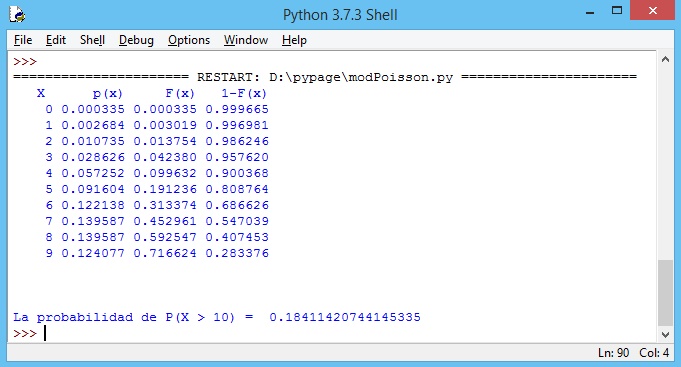The height and width of the screenshot is (367, 681).
Task: Click value 0.900368
Action: pyautogui.click(x=237, y=173)
